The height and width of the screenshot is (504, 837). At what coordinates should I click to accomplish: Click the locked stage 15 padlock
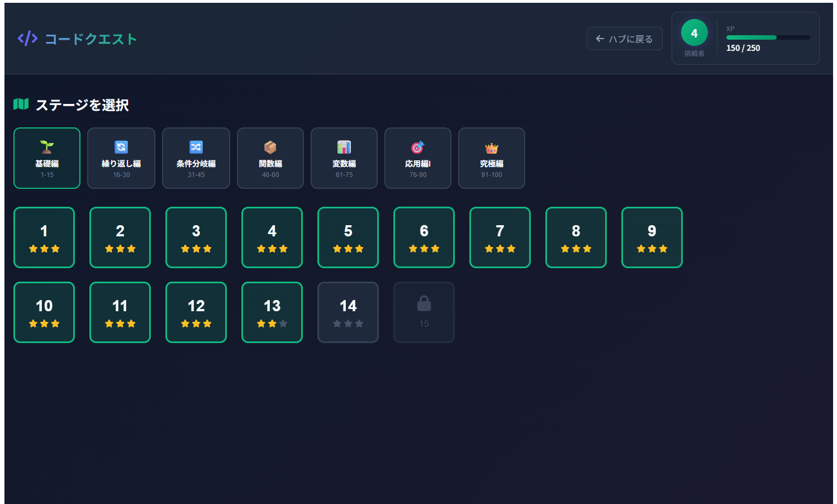pos(424,303)
